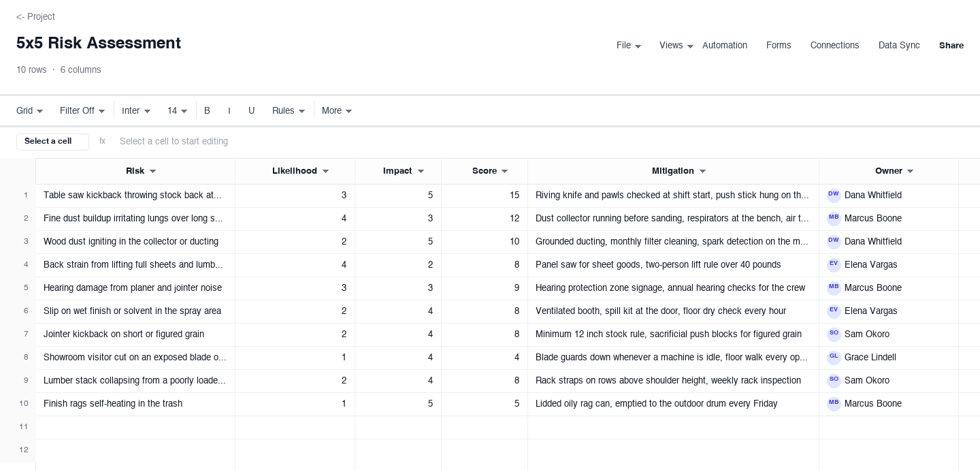Click the Select a cell name box
This screenshot has height=470, width=980.
[x=52, y=142]
